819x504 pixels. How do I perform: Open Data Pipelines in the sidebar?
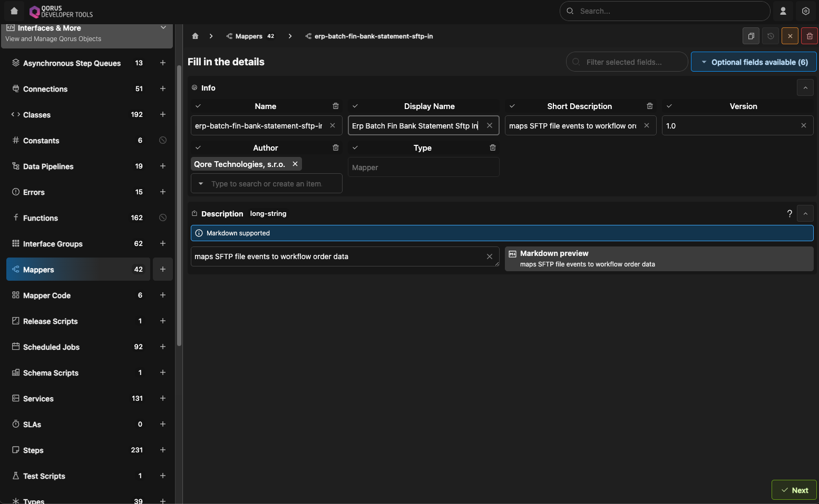click(78, 166)
